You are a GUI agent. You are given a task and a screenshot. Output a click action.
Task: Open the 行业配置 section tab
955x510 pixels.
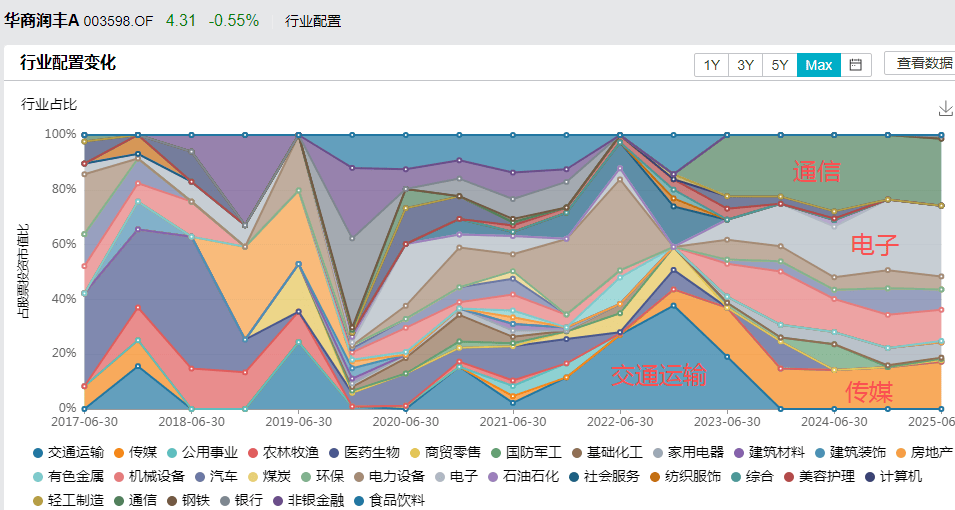313,21
